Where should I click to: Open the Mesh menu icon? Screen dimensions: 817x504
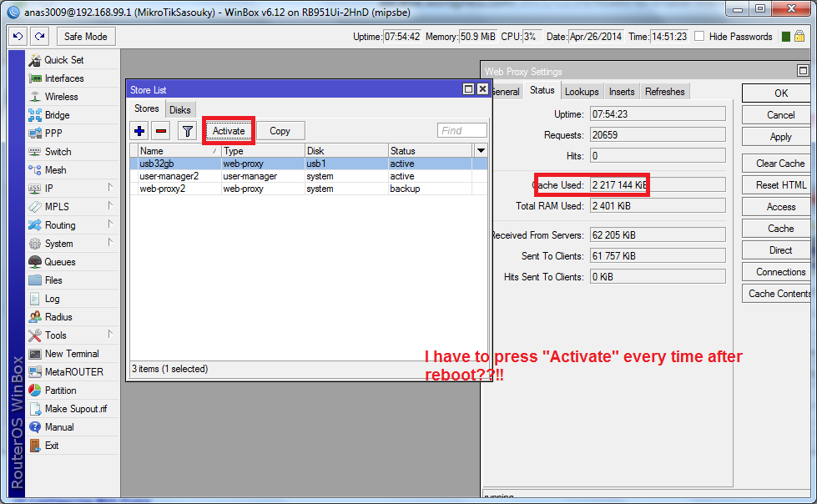35,170
